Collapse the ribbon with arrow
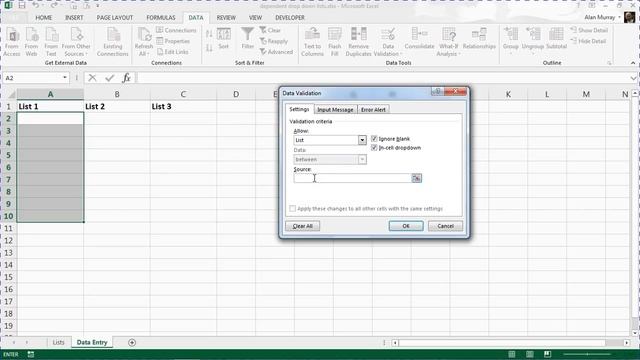The image size is (640, 360). [633, 63]
